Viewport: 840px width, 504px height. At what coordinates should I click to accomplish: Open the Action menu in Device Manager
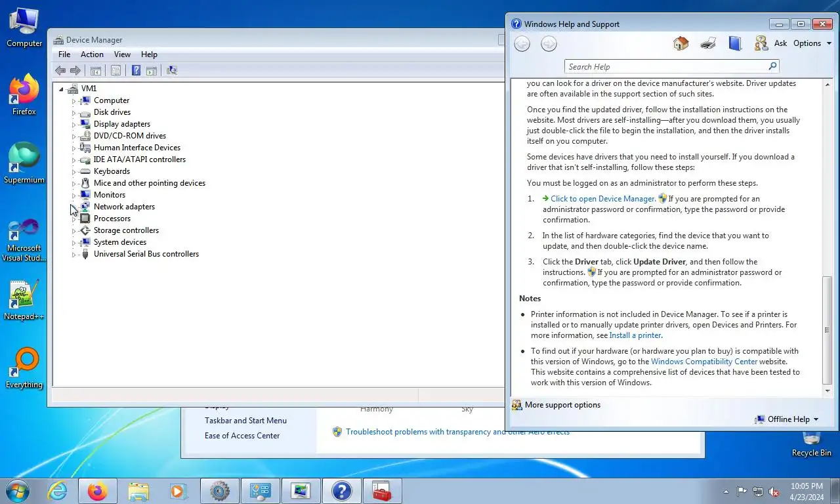92,54
